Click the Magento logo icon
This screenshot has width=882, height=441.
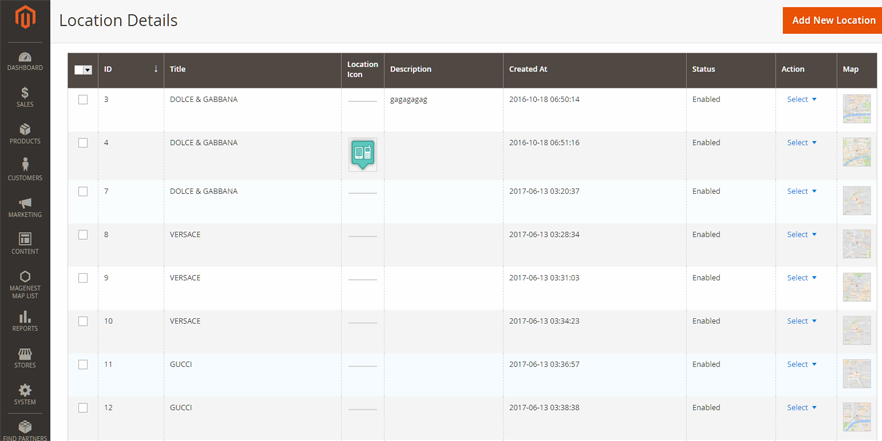tap(25, 17)
